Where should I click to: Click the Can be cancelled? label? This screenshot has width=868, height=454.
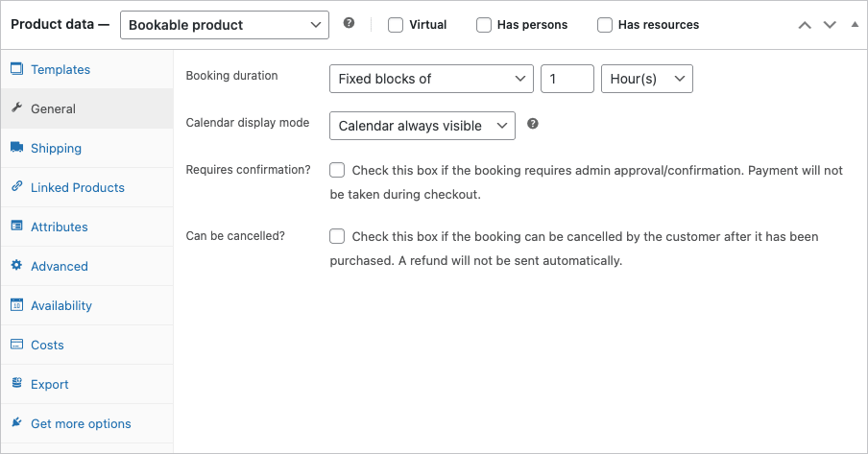coord(235,236)
